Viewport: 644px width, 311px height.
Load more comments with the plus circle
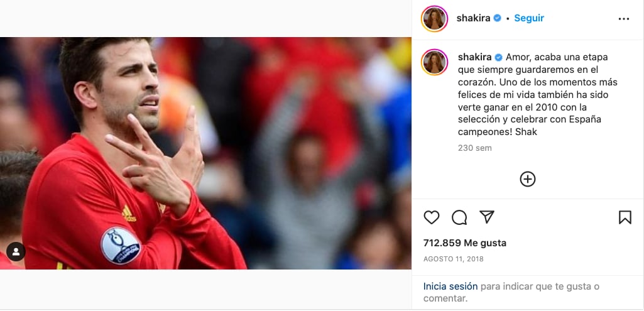[x=527, y=179]
